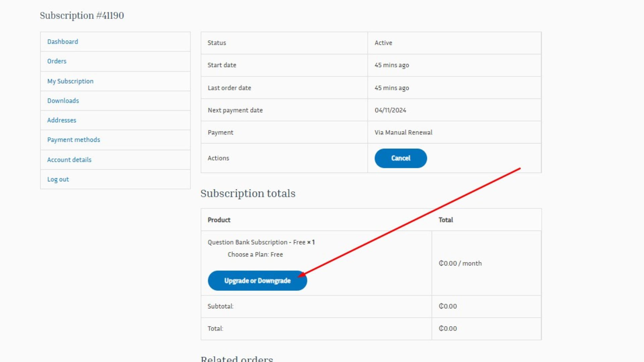Click Choose a Plan: Free text
Screen dimensions: 644x362
[x=255, y=254]
